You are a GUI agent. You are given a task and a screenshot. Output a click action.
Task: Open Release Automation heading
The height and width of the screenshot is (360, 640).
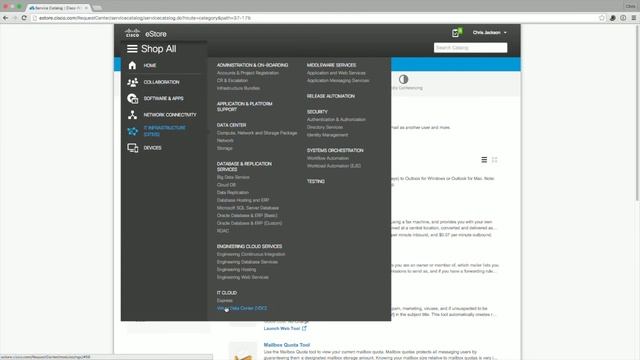click(331, 96)
